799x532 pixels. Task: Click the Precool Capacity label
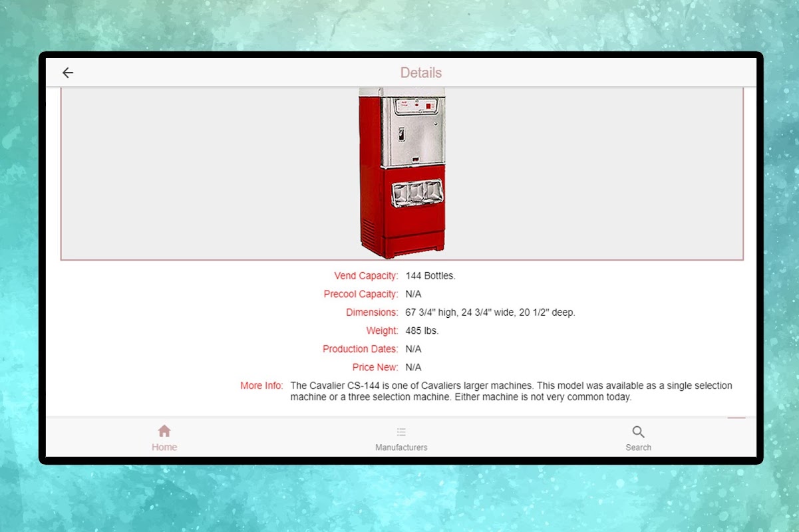tap(361, 294)
